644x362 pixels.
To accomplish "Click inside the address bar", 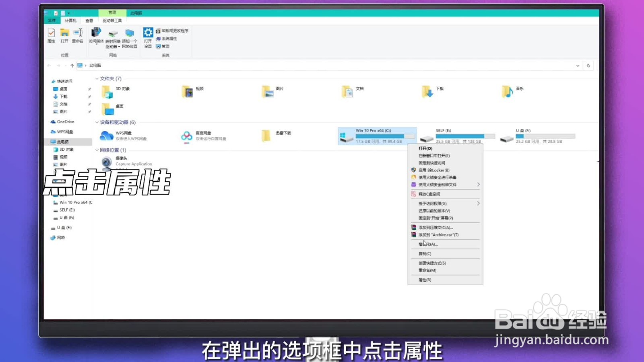I will click(x=282, y=65).
